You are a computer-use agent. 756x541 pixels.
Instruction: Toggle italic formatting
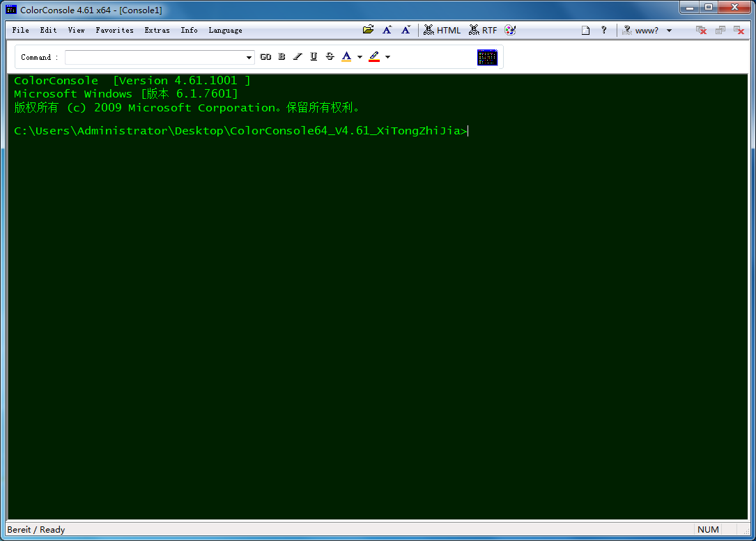(298, 57)
